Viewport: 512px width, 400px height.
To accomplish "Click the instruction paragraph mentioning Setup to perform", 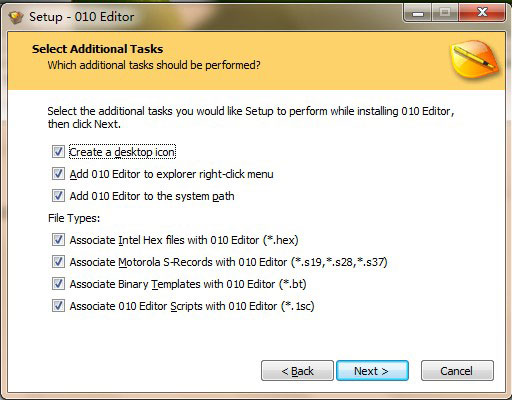I will coord(251,117).
